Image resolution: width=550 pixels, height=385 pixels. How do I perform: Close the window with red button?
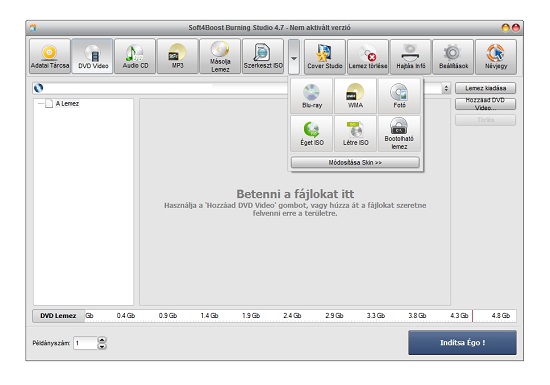click(x=516, y=28)
